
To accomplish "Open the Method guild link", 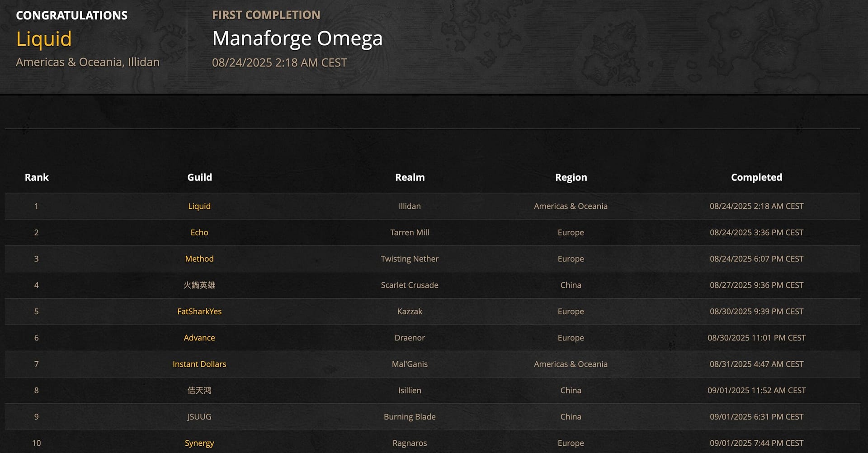I will coord(199,259).
